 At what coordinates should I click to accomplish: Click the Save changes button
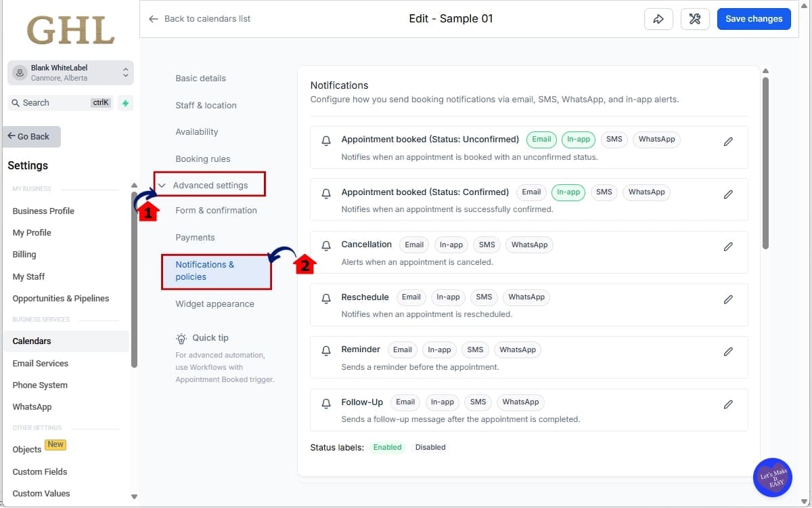pos(753,19)
